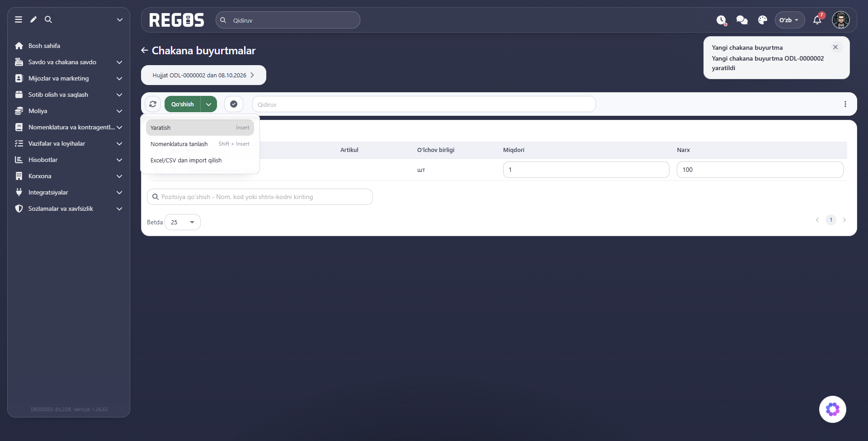The image size is (868, 441).
Task: Click the toolbar Qidiruv filter field
Action: pyautogui.click(x=424, y=104)
